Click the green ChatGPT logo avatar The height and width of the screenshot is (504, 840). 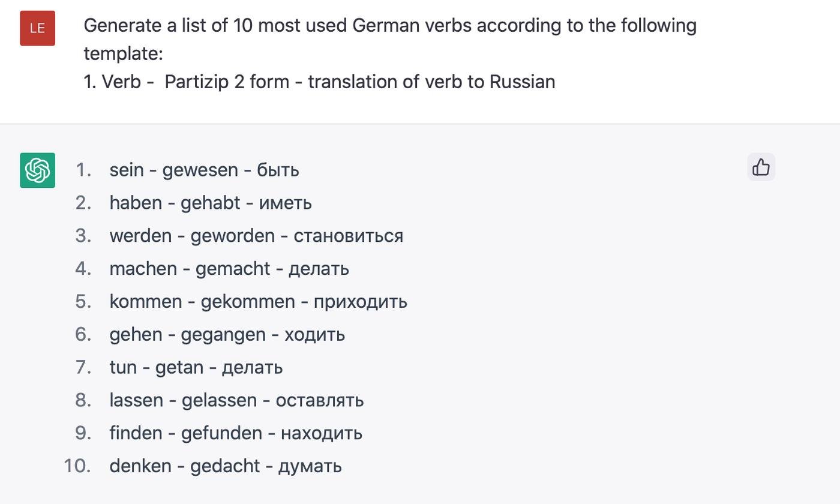[x=37, y=170]
